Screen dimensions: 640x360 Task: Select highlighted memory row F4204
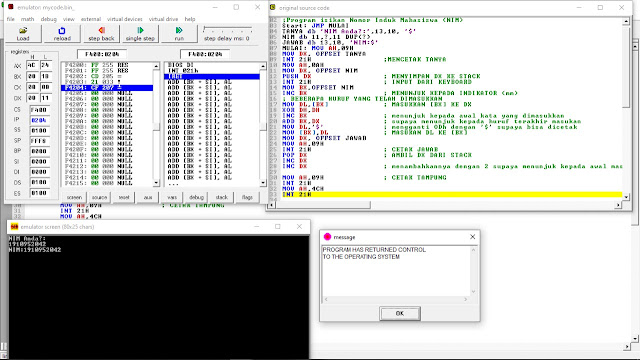tap(107, 88)
